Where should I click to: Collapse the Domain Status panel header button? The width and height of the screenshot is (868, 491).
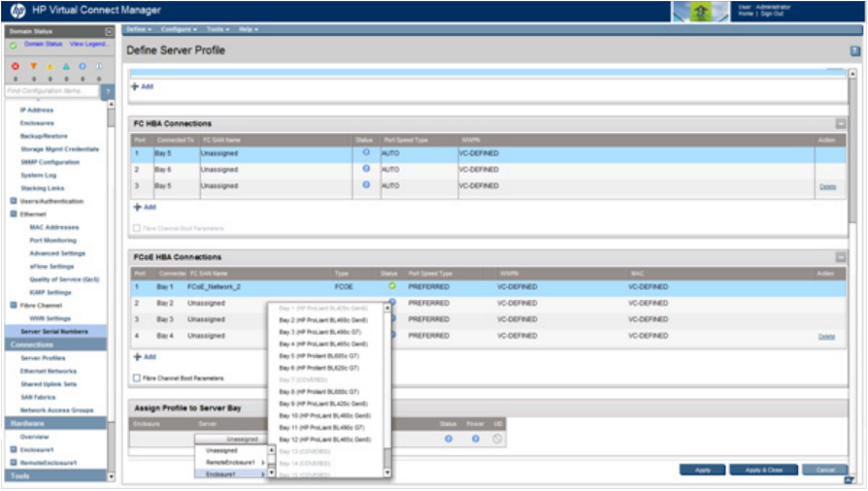point(109,32)
